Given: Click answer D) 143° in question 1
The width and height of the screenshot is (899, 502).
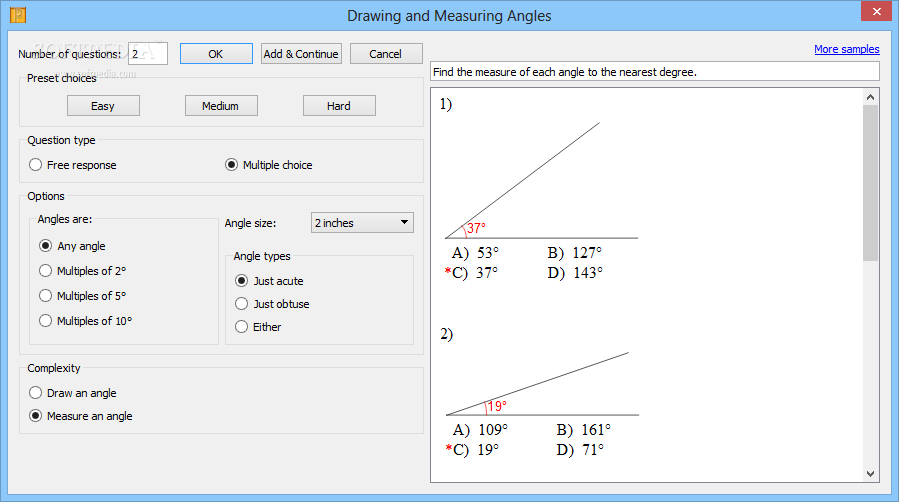Looking at the screenshot, I should [x=575, y=273].
